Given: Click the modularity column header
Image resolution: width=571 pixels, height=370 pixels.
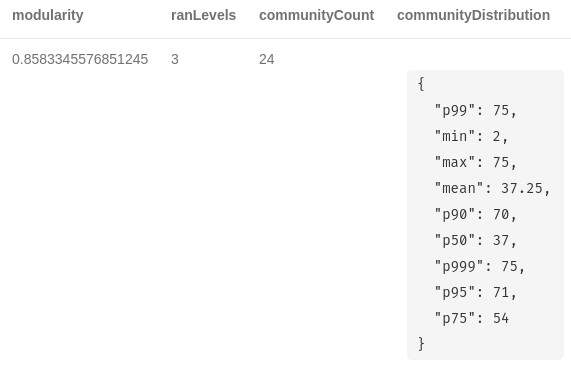Looking at the screenshot, I should (48, 15).
